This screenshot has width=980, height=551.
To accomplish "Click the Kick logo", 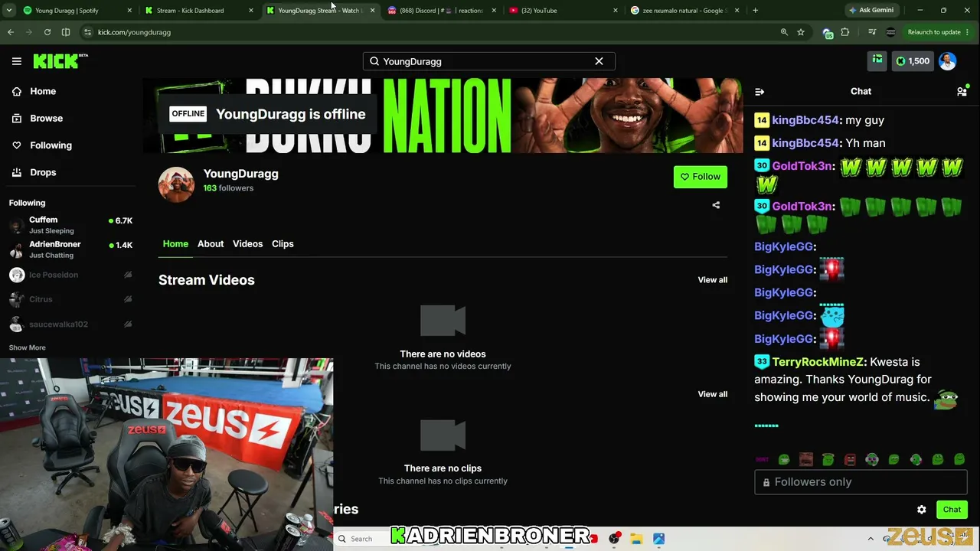I will (x=60, y=61).
